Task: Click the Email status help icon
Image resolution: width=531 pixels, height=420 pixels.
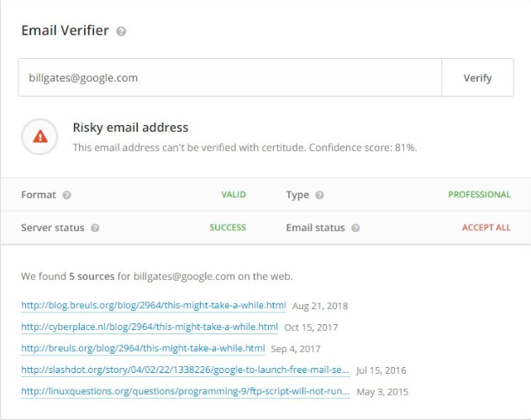Action: (x=355, y=228)
